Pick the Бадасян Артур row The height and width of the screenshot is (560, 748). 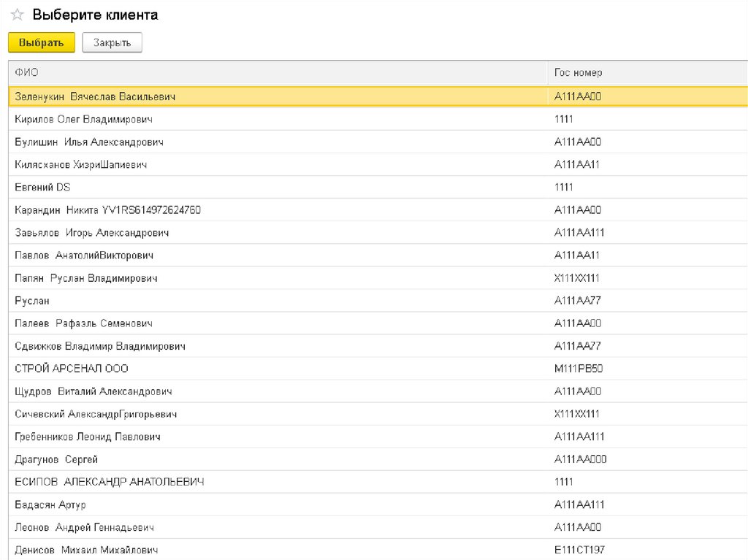pyautogui.click(x=50, y=505)
